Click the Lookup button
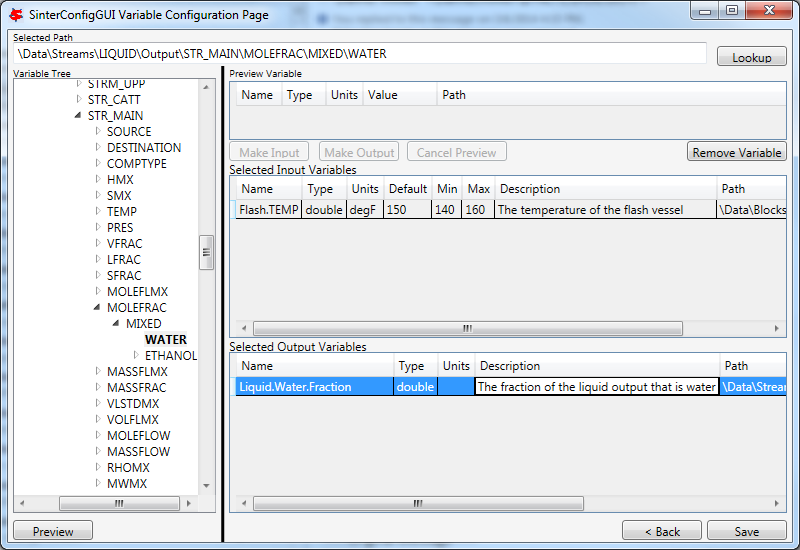800x550 pixels. pos(752,57)
